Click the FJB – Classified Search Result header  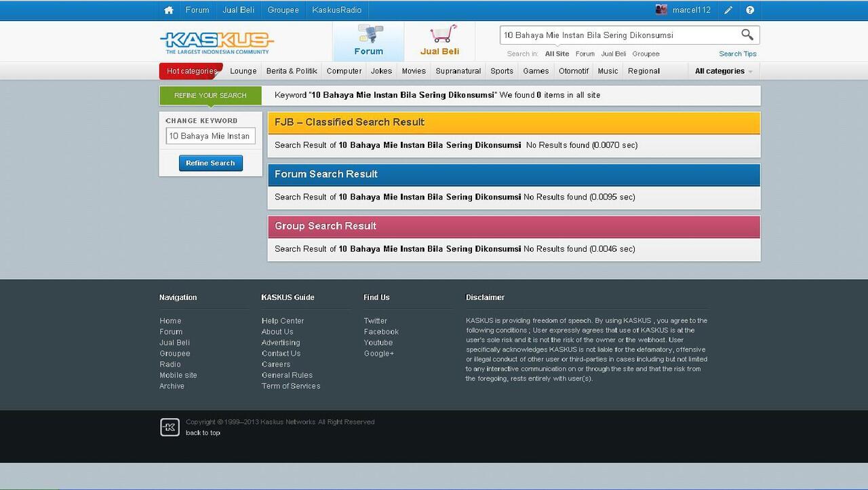click(514, 123)
